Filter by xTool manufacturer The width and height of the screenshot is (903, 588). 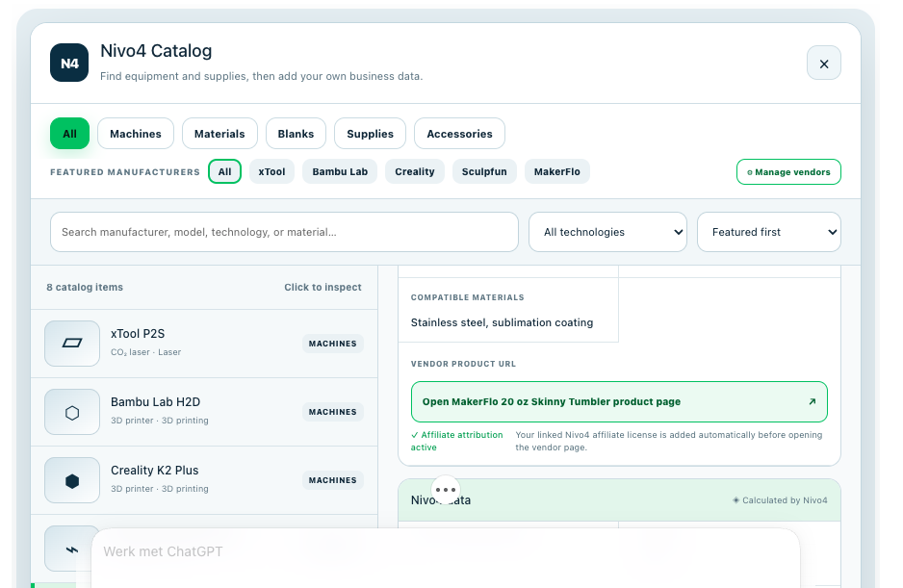(x=271, y=171)
